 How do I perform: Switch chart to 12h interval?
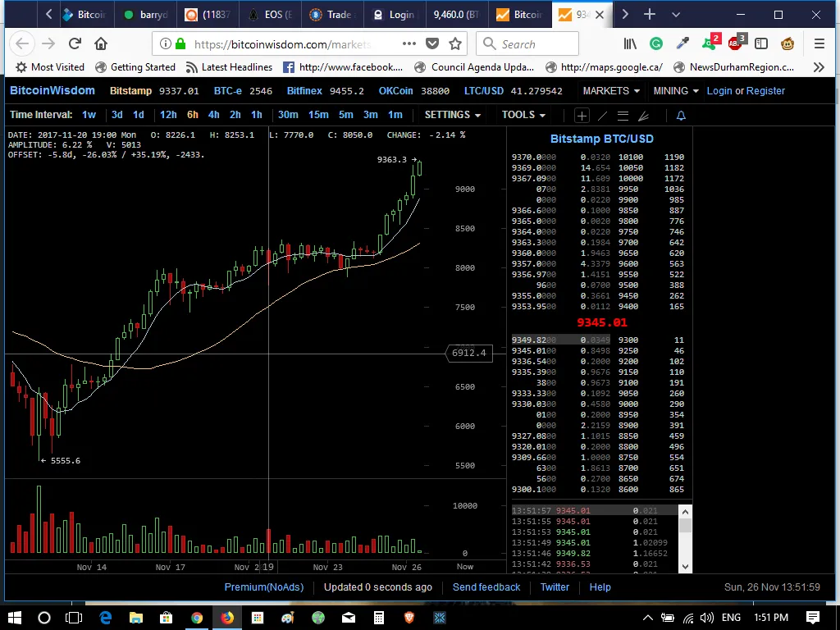[168, 115]
